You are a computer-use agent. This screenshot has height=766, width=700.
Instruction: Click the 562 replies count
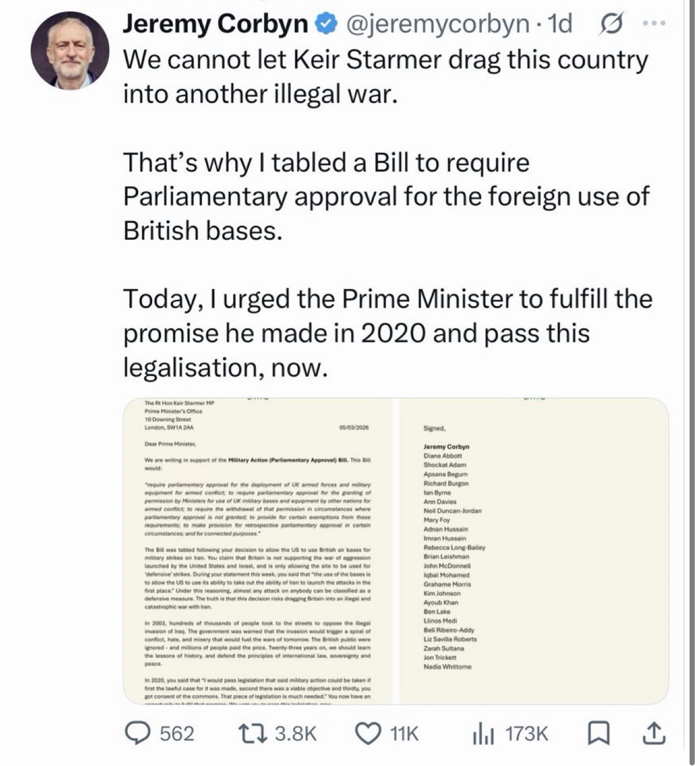coord(176,734)
